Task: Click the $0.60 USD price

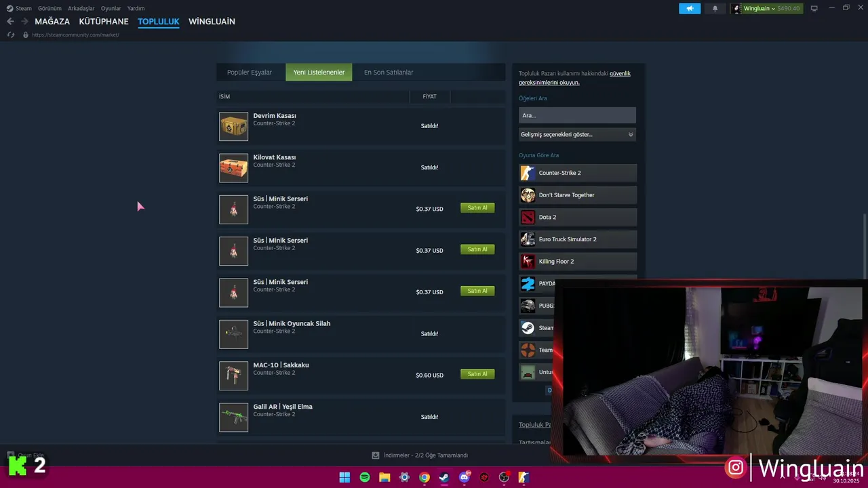Action: [x=429, y=375]
